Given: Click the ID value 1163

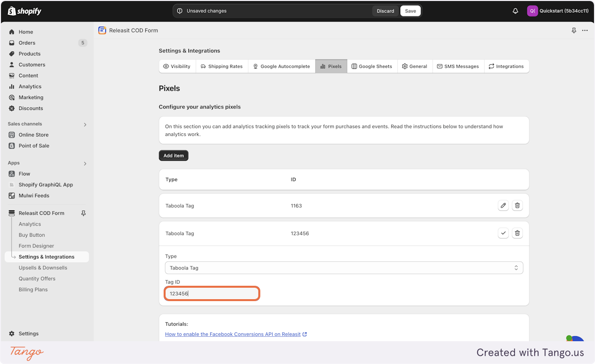Looking at the screenshot, I should tap(296, 206).
